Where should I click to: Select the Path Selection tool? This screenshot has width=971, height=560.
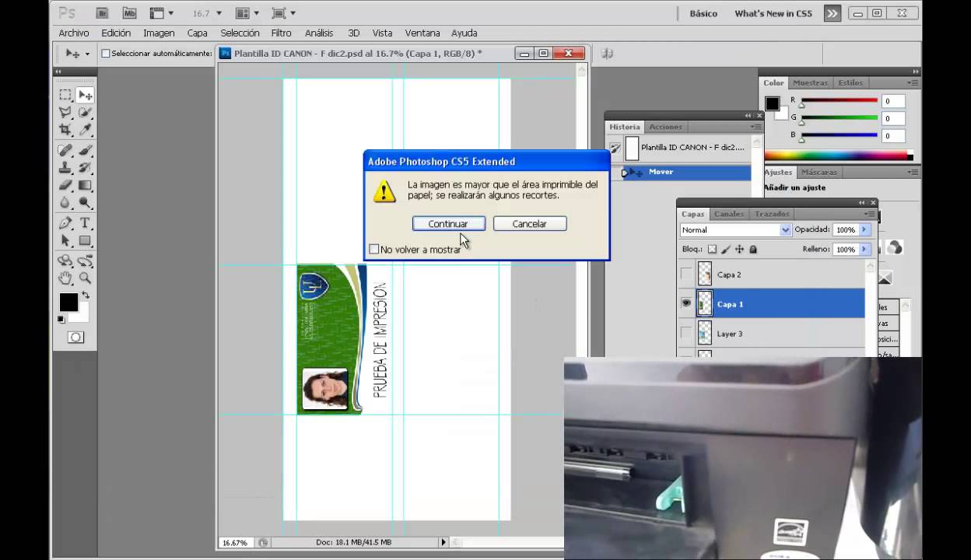(x=65, y=241)
